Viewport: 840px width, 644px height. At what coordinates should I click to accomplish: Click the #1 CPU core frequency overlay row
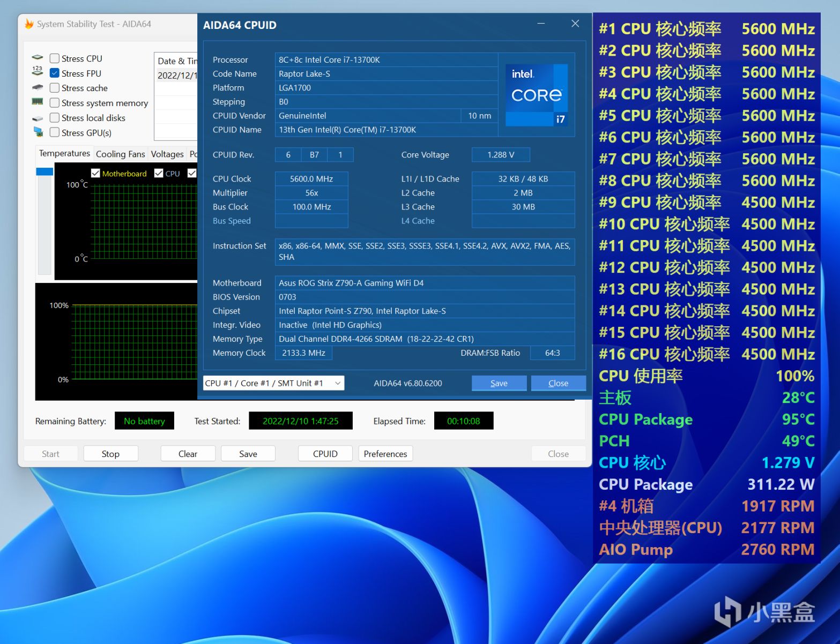(707, 29)
